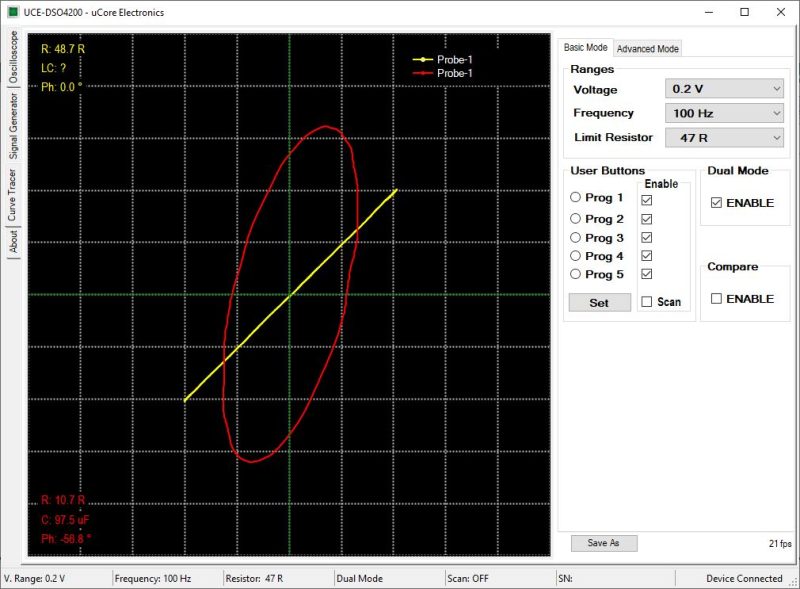This screenshot has width=800, height=589.
Task: Expand the Limit Resistor dropdown
Action: pyautogui.click(x=725, y=135)
